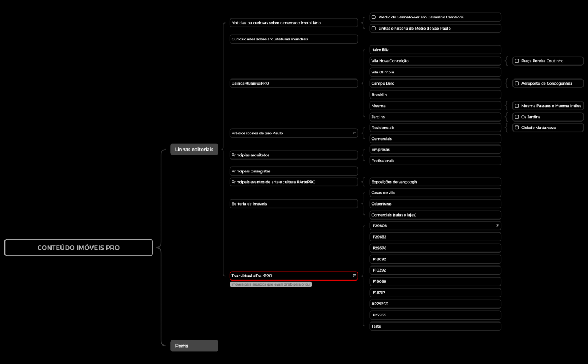The height and width of the screenshot is (364, 588).
Task: Select the Curiosidades sobre arquiteturas mundiais node
Action: click(x=293, y=39)
